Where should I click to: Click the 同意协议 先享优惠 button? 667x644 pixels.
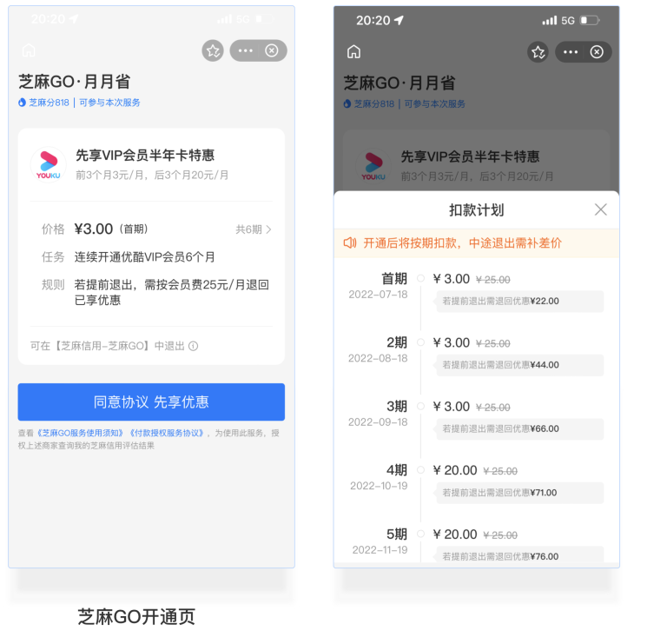click(x=151, y=402)
